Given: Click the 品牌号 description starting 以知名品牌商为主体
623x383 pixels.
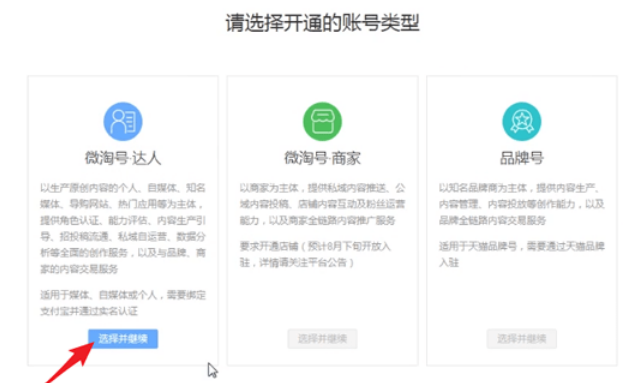Looking at the screenshot, I should (x=521, y=204).
